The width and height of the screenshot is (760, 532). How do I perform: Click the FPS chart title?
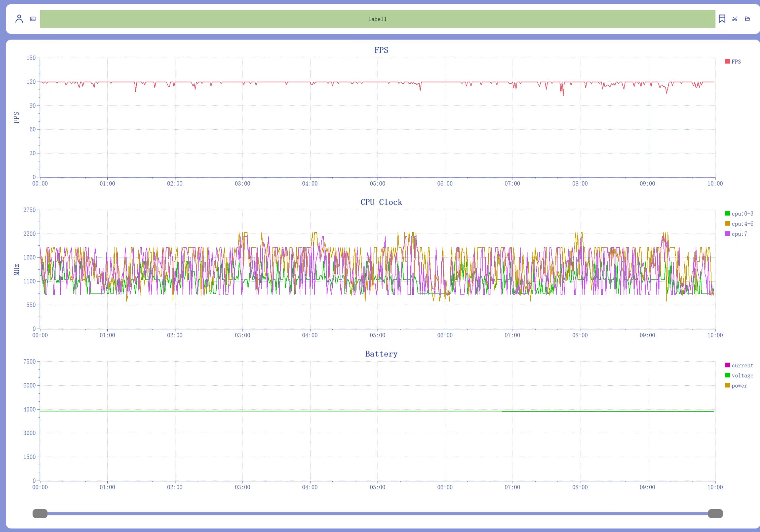tap(381, 50)
